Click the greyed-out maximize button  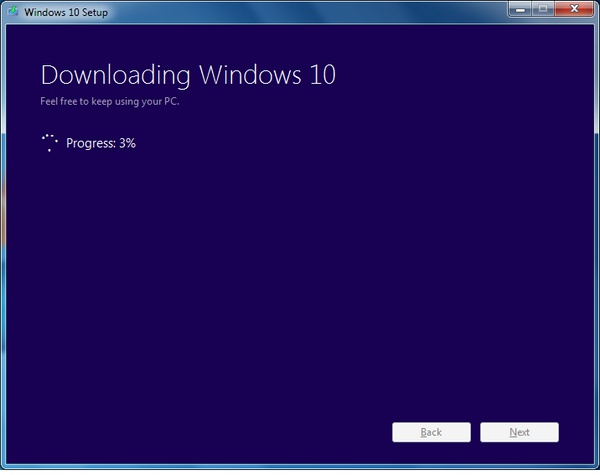click(x=543, y=9)
